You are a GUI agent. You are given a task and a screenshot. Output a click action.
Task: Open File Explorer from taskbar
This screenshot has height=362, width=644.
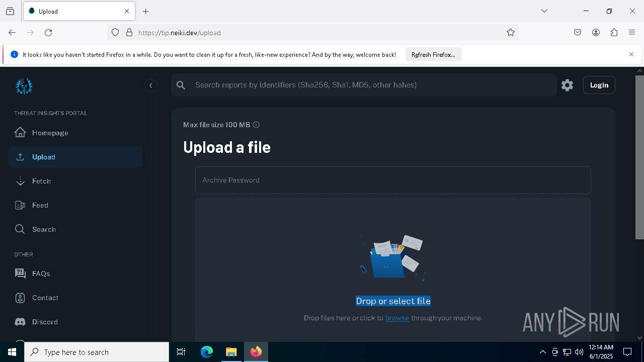(x=231, y=352)
